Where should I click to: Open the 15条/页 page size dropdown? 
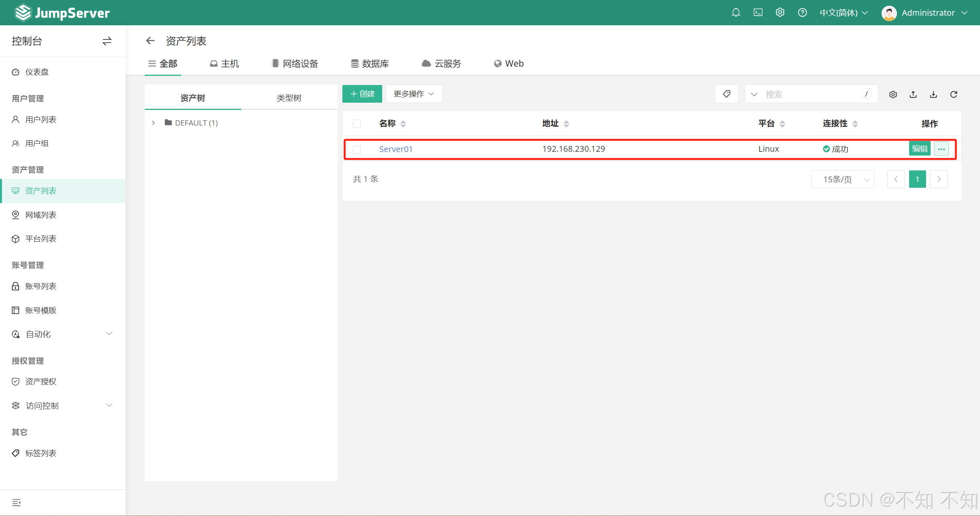(843, 179)
